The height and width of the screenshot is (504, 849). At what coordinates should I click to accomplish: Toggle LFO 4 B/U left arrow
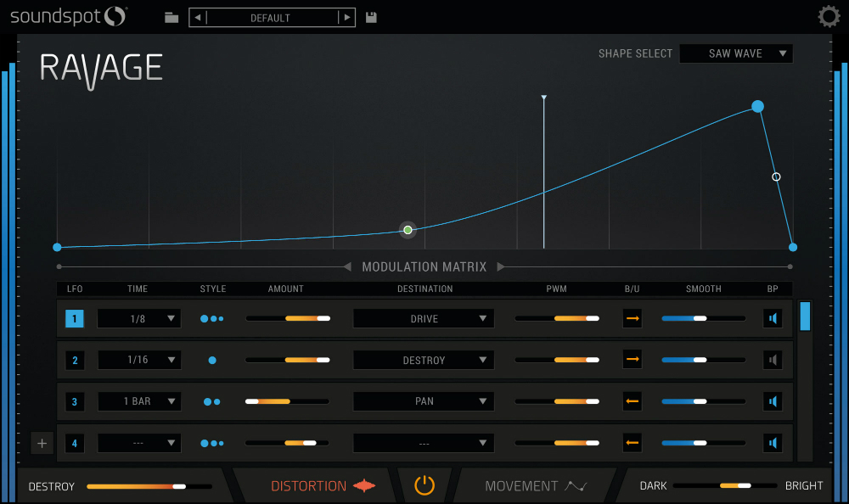[633, 443]
